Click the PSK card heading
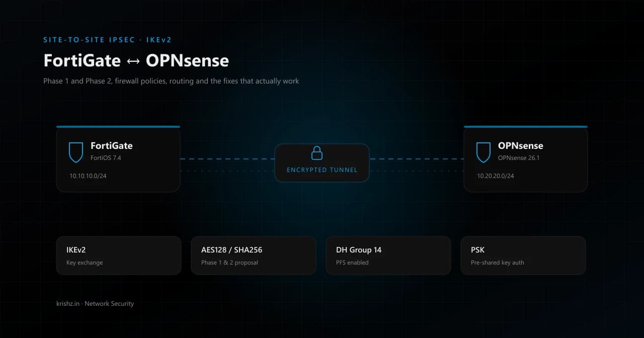Image resolution: width=644 pixels, height=338 pixels. pos(477,250)
